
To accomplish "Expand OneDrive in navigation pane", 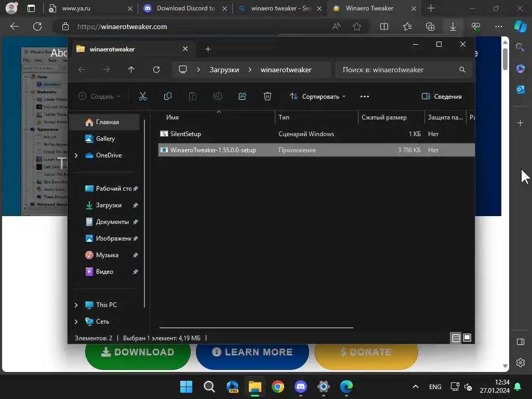I will [76, 155].
